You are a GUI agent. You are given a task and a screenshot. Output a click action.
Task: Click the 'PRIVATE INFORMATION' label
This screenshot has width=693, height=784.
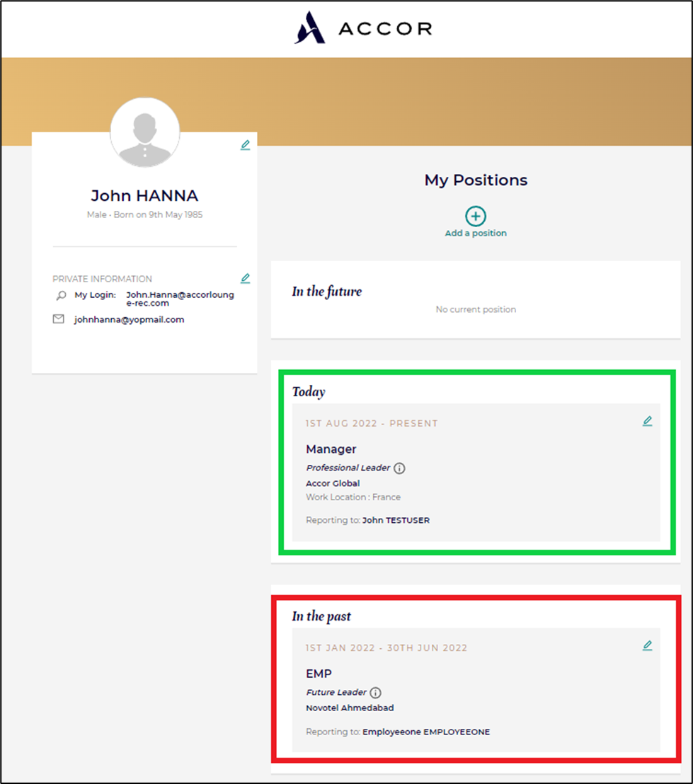point(102,279)
